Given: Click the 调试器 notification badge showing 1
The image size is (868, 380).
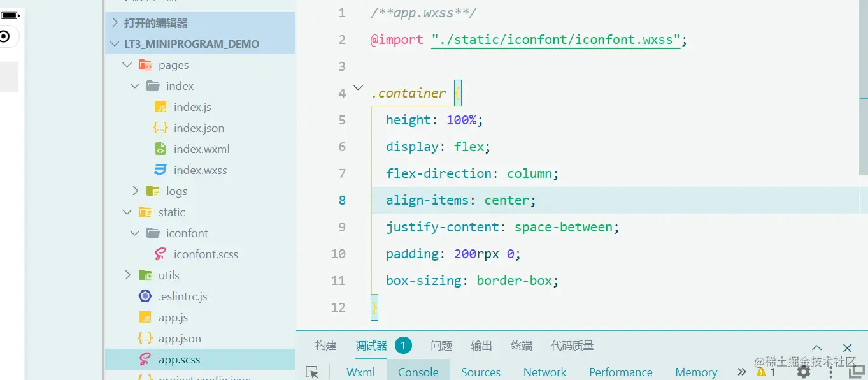Looking at the screenshot, I should [403, 346].
